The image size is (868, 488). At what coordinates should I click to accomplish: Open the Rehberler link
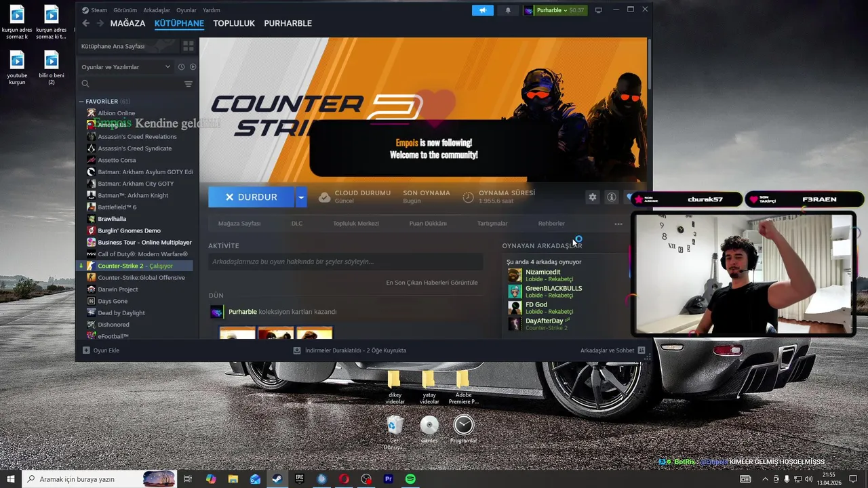pyautogui.click(x=551, y=224)
